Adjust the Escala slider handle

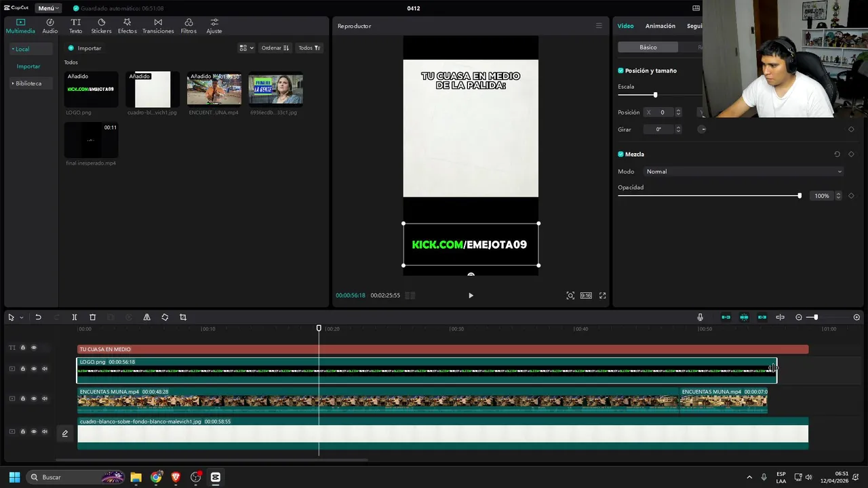coord(655,95)
